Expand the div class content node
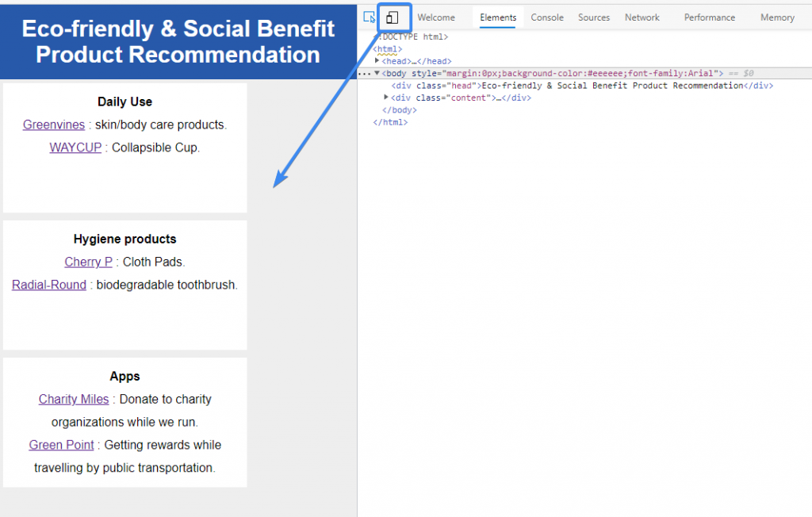Screen dimensions: 812x517 tap(386, 98)
